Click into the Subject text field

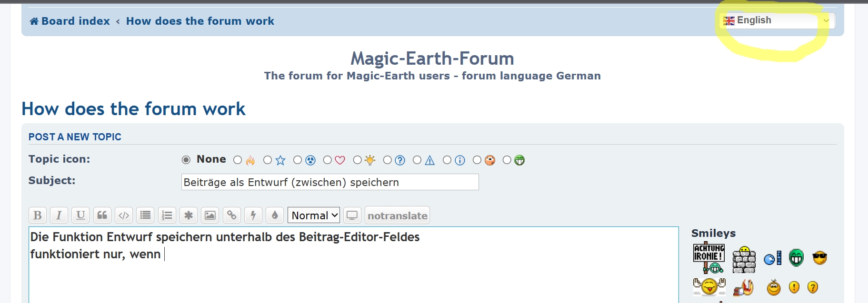tap(329, 182)
